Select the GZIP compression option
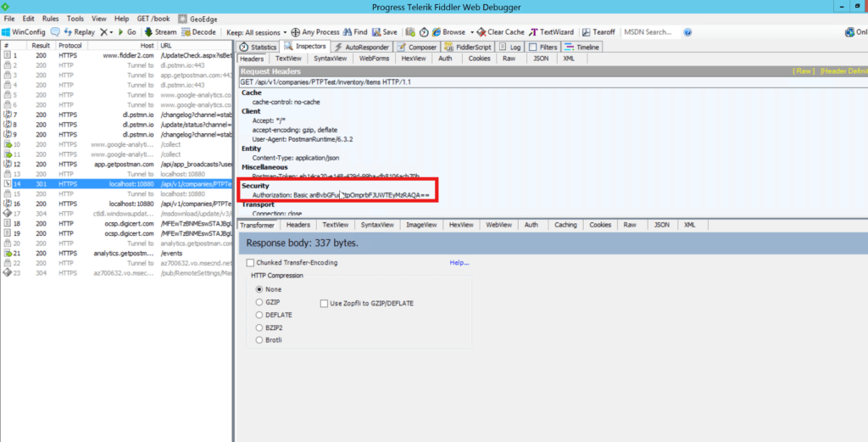This screenshot has height=442, width=868. coord(259,302)
